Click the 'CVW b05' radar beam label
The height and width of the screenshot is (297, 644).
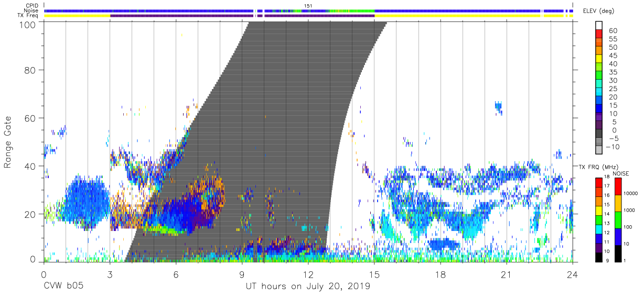tap(63, 286)
